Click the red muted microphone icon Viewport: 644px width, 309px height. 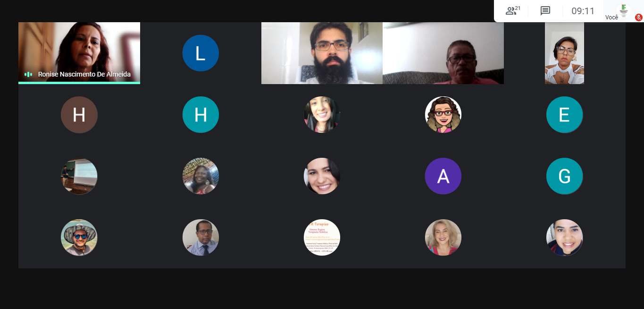tap(639, 17)
